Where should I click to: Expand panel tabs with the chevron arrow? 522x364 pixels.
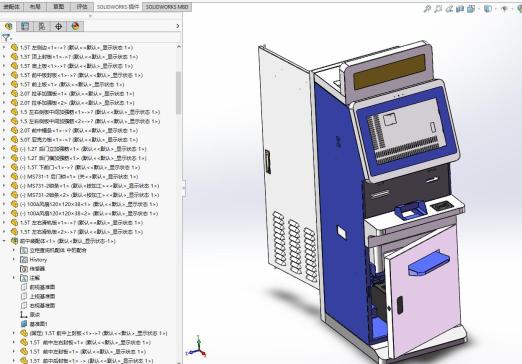(x=178, y=26)
